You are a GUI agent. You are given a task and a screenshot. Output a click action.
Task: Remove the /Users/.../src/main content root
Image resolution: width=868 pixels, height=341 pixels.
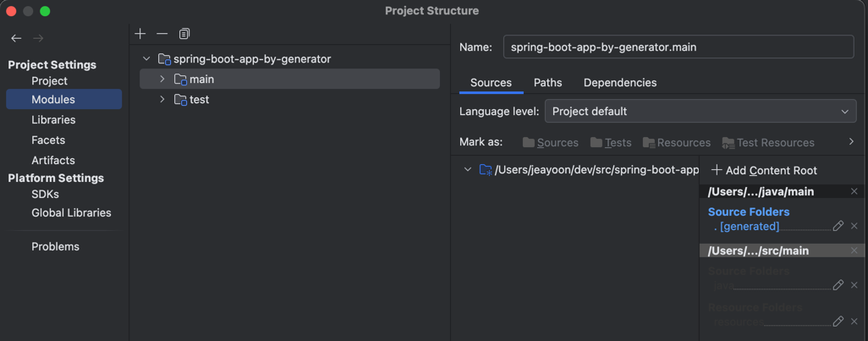(x=854, y=250)
